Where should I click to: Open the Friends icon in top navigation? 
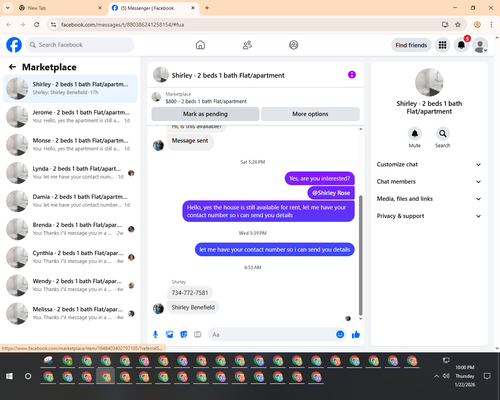click(x=247, y=45)
